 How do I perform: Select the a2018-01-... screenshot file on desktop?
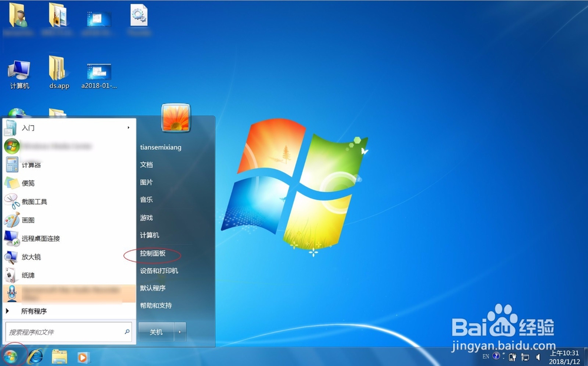[x=99, y=76]
